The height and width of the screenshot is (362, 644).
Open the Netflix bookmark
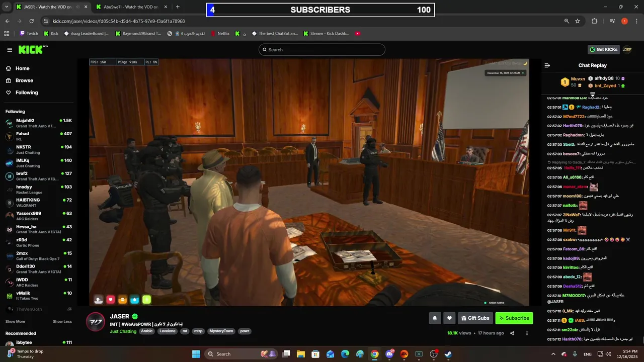point(220,34)
